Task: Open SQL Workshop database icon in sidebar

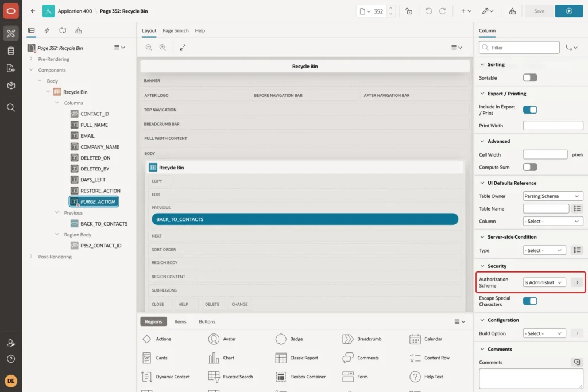Action: [x=11, y=51]
